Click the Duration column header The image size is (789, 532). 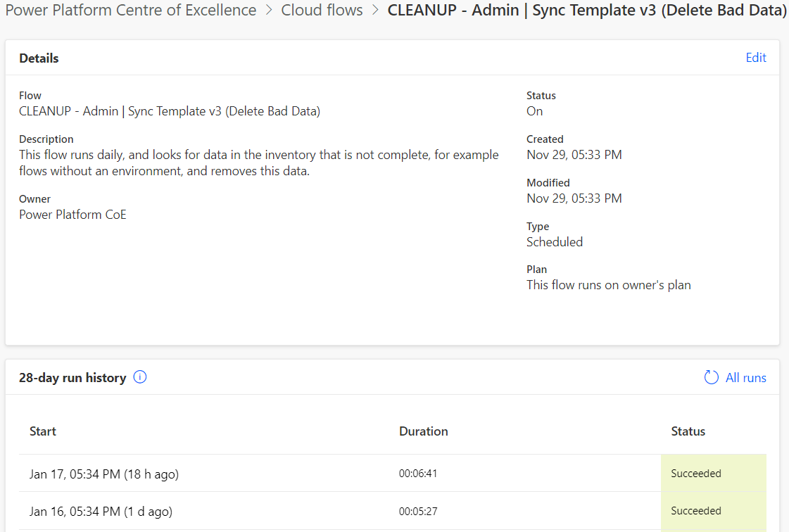(423, 431)
